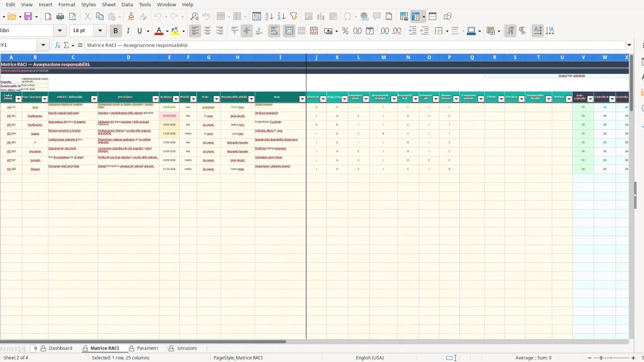Screen dimensions: 644x362
Task: Select column I header
Action: pyautogui.click(x=280, y=57)
